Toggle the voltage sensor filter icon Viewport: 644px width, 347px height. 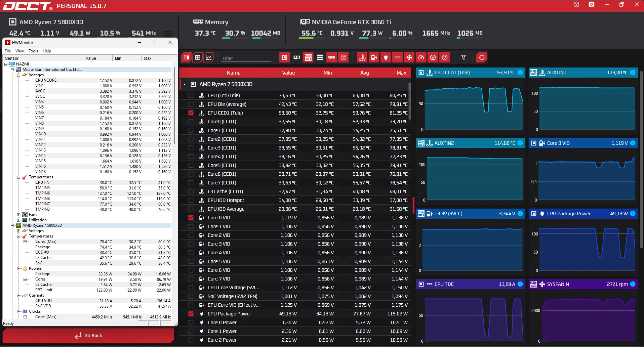point(374,57)
